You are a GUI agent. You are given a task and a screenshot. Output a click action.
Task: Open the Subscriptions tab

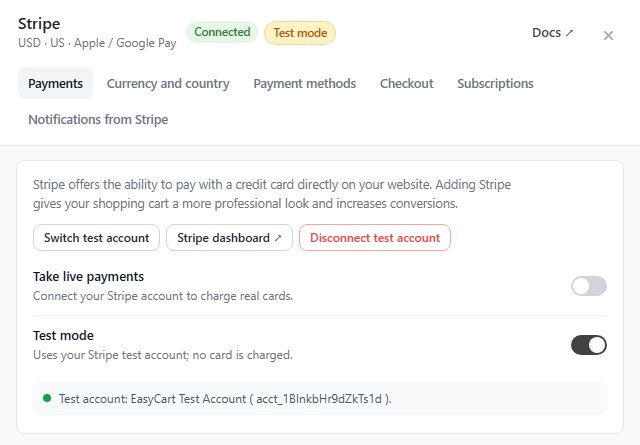pyautogui.click(x=495, y=83)
